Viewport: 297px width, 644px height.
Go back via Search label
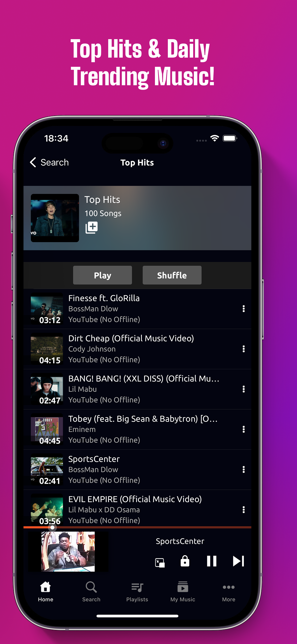(55, 163)
